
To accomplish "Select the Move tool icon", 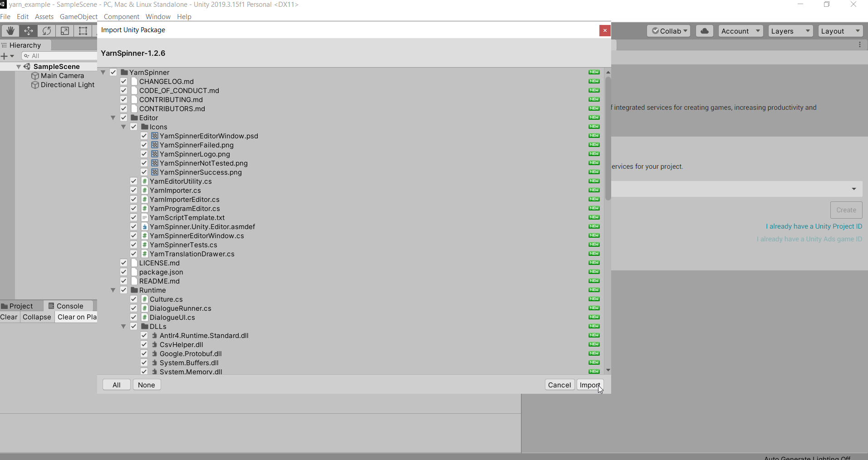I will (29, 31).
